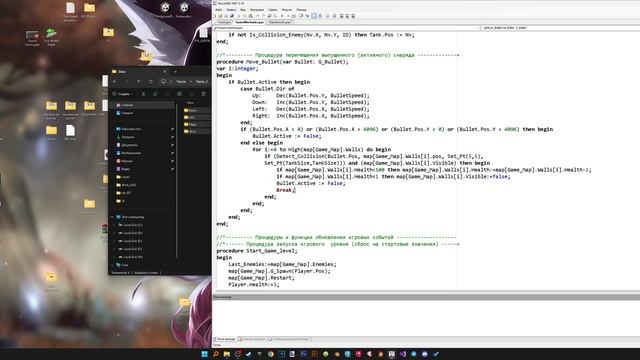Click the Copy icon in Explorer toolbar
This screenshot has width=640, height=360.
tap(156, 94)
